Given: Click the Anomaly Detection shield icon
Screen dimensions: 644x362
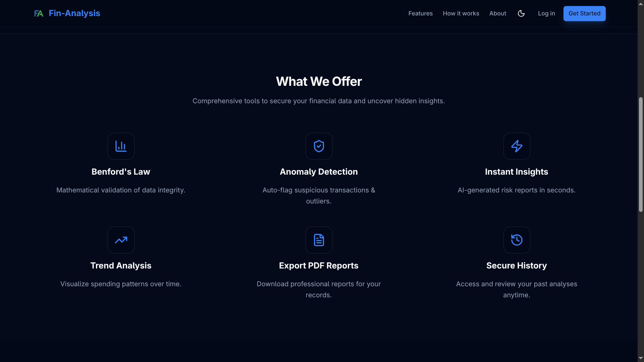Looking at the screenshot, I should (319, 146).
